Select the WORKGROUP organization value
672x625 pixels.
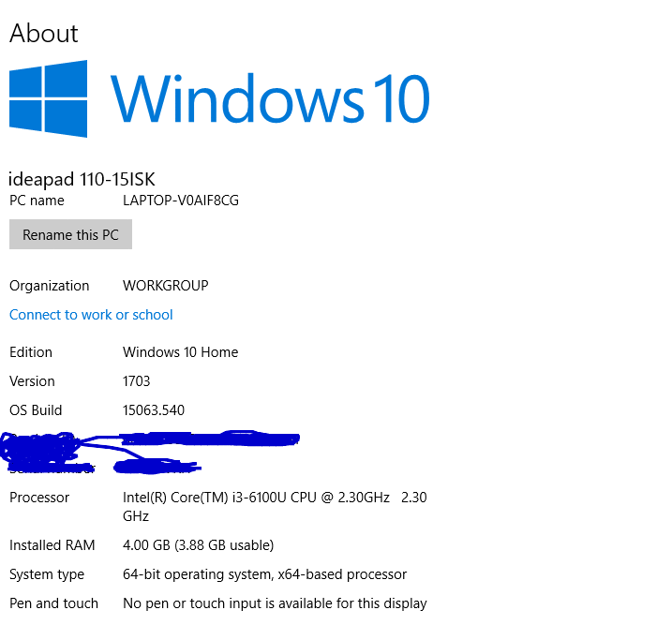pos(166,285)
